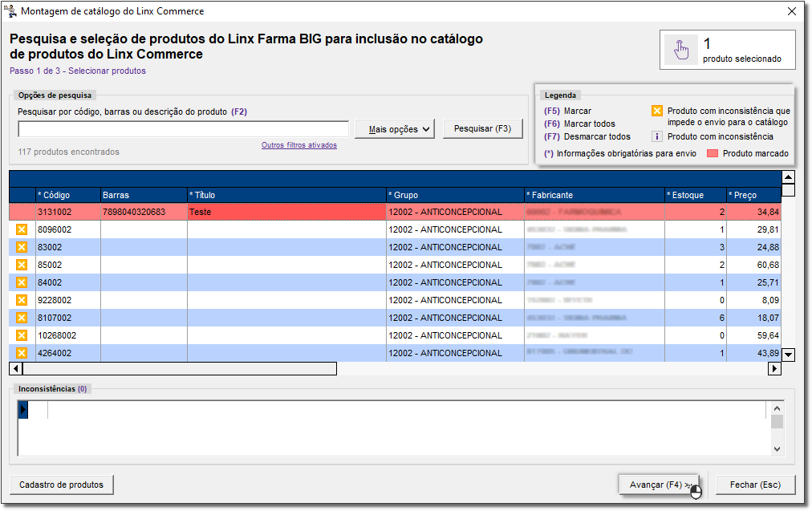Viewport: 812px width, 511px height.
Task: Click the 'Preço' column header
Action: point(754,195)
